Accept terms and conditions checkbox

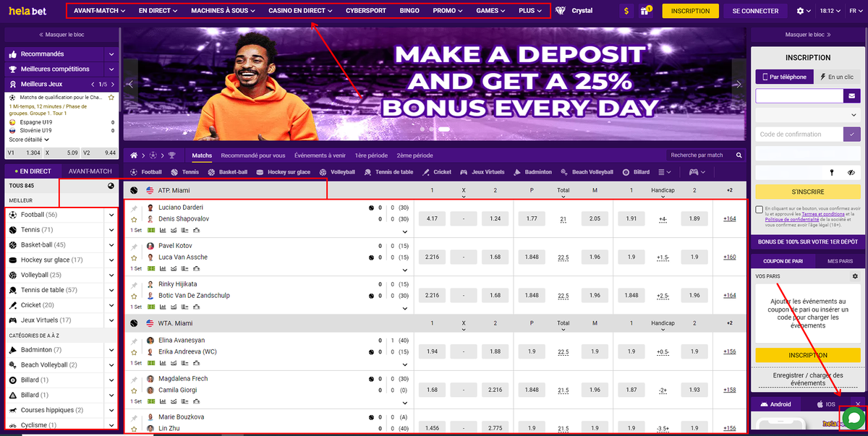[x=758, y=210]
